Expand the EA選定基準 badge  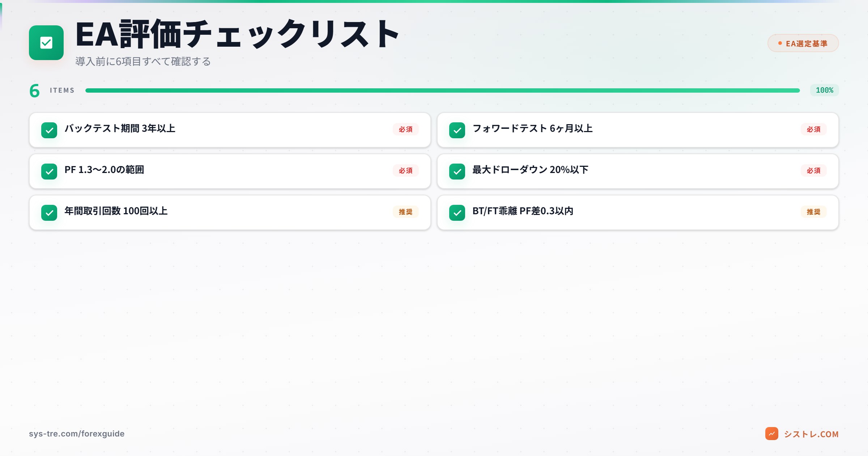click(x=803, y=43)
